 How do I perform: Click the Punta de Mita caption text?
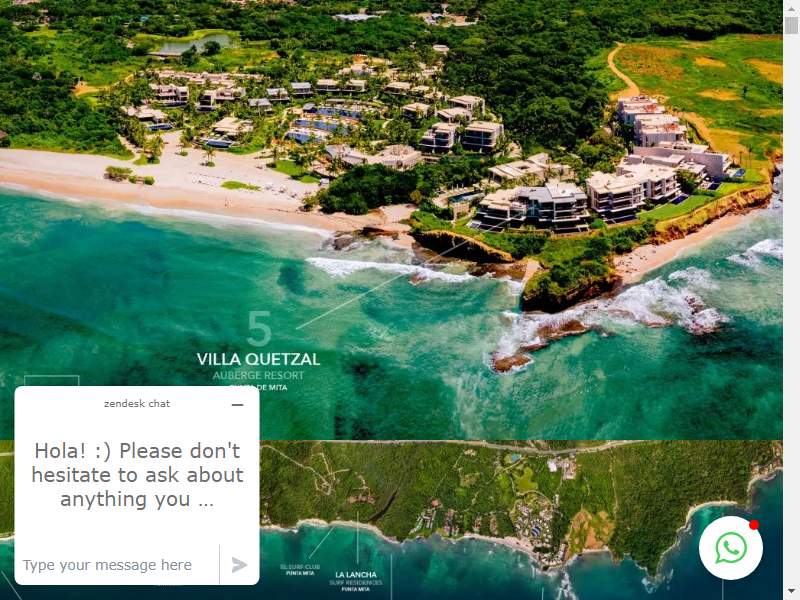pos(258,387)
